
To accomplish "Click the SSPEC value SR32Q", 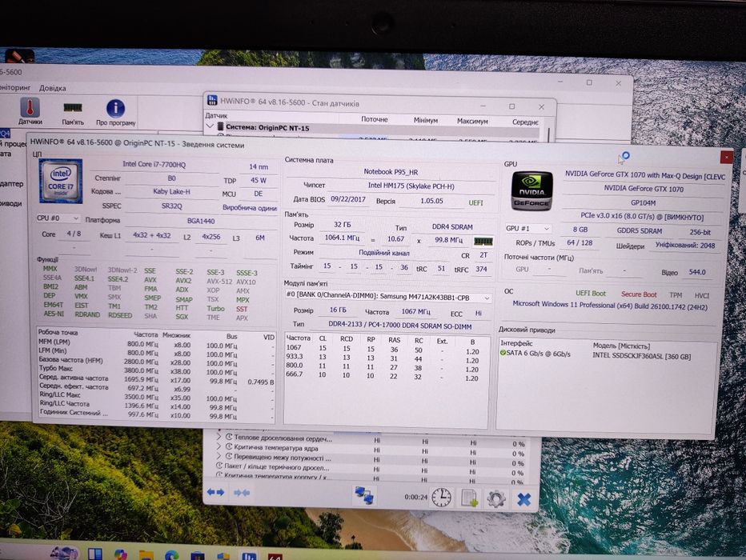I will point(171,206).
